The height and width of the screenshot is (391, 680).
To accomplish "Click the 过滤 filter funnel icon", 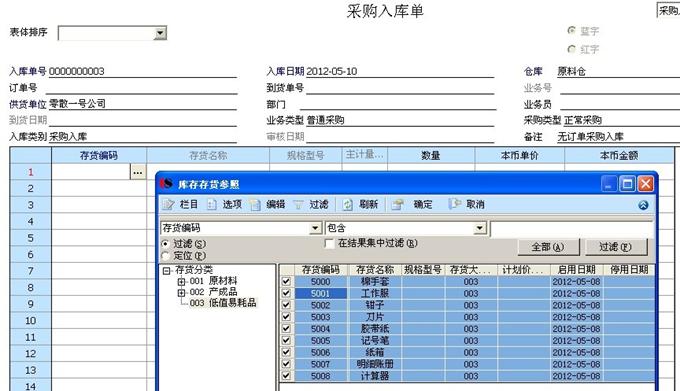I will [298, 204].
